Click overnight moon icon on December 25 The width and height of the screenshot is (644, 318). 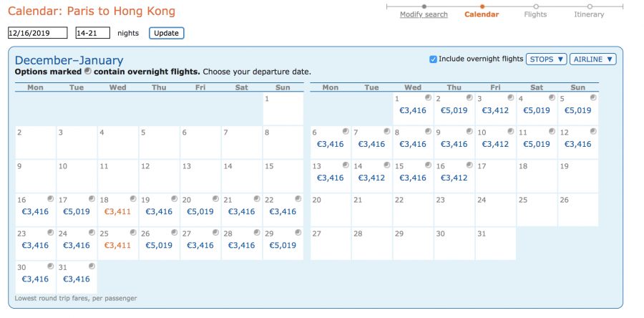132,233
